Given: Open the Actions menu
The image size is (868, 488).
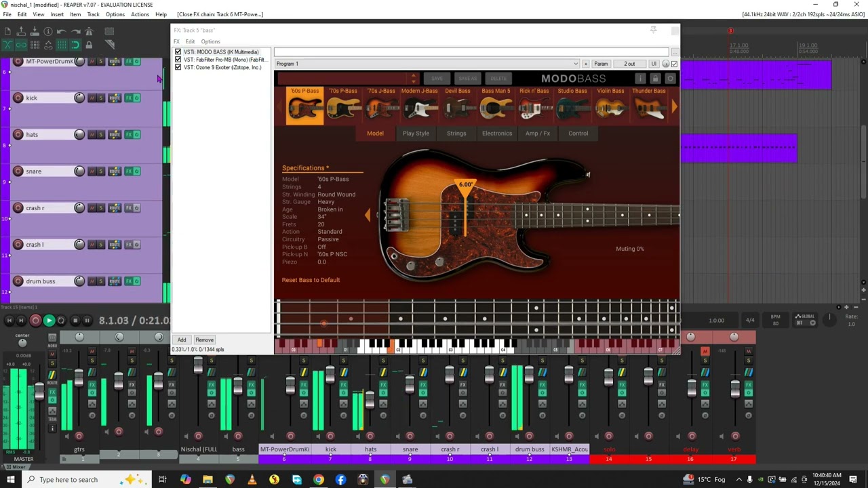Looking at the screenshot, I should pos(140,14).
